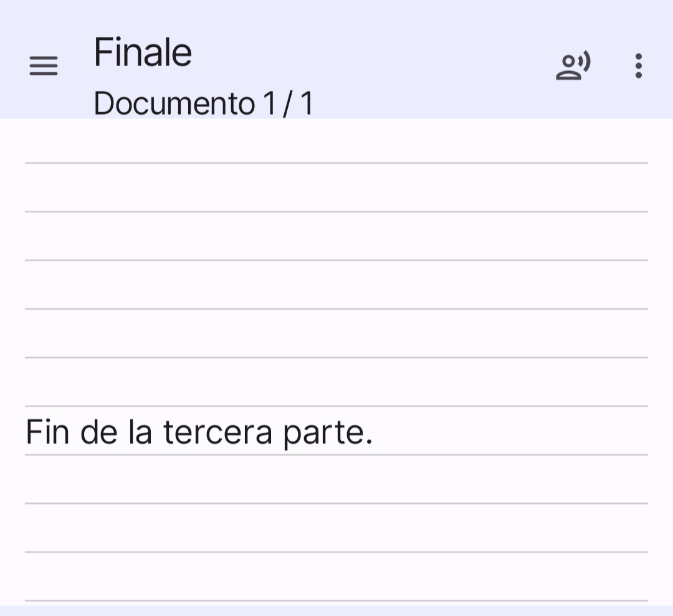Click the word "parte." in the note
This screenshot has height=616, width=673.
[328, 434]
